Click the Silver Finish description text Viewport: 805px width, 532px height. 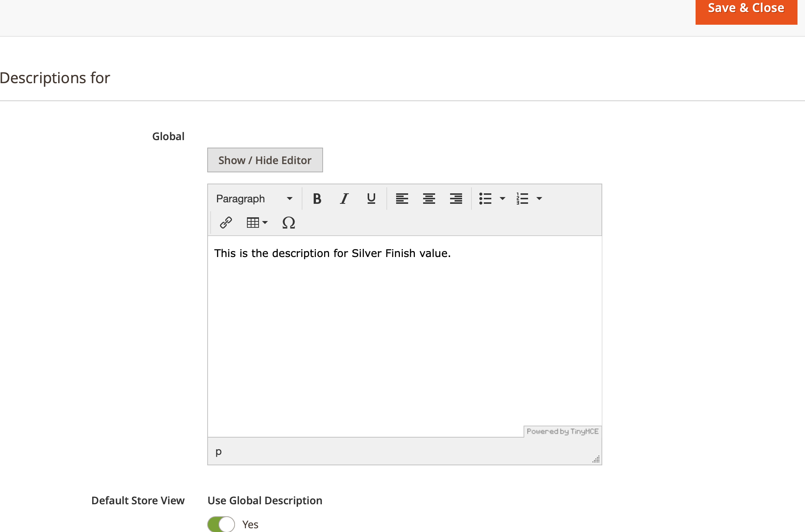332,253
